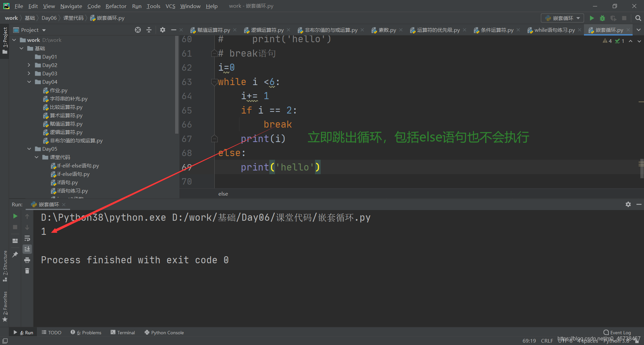Screen dimensions: 644x345
Task: Toggle tool windows button at bottom-left corner
Action: 5,341
